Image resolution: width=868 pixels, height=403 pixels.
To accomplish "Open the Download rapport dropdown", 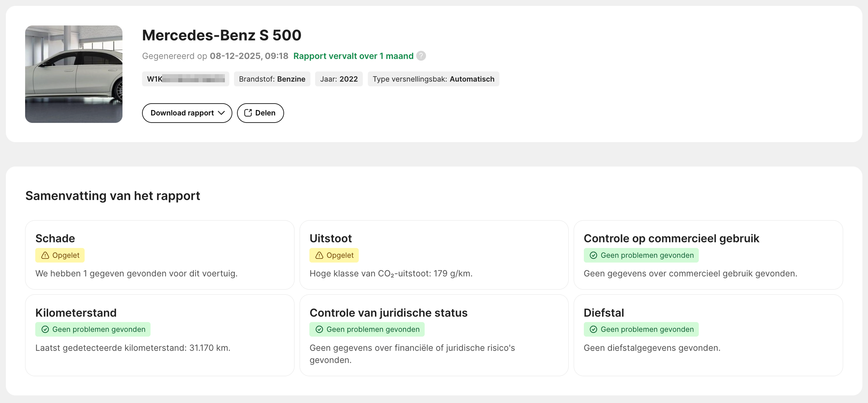I will 182,113.
